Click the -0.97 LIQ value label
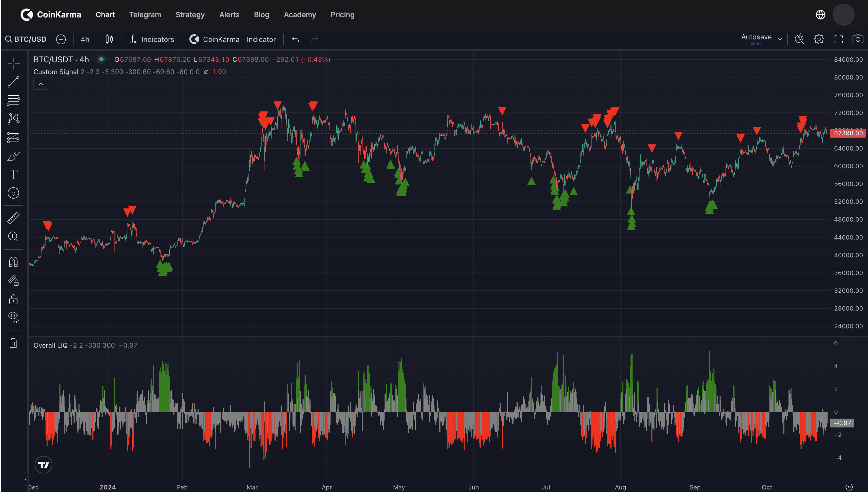The width and height of the screenshot is (868, 492). [x=842, y=423]
